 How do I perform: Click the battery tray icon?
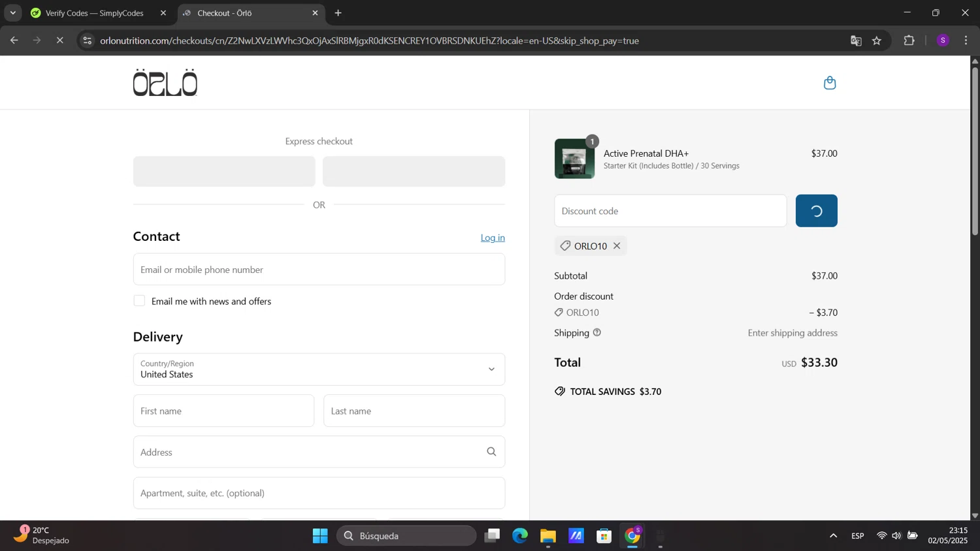pos(913,536)
